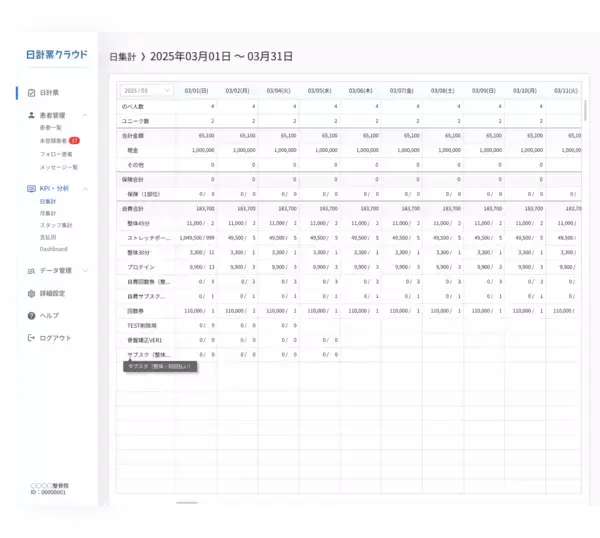Select 日集計 submenu item
The height and width of the screenshot is (538, 600).
click(48, 201)
